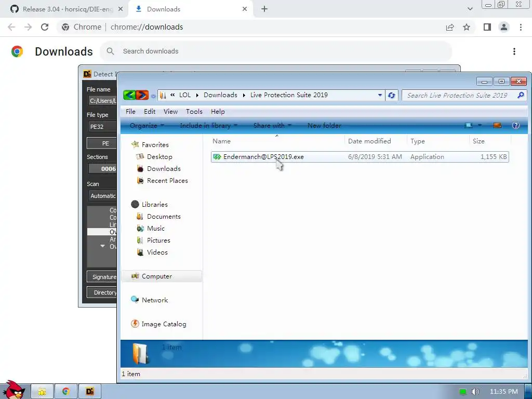This screenshot has width=532, height=399.
Task: Click the Explorer back navigation arrow
Action: (x=129, y=95)
